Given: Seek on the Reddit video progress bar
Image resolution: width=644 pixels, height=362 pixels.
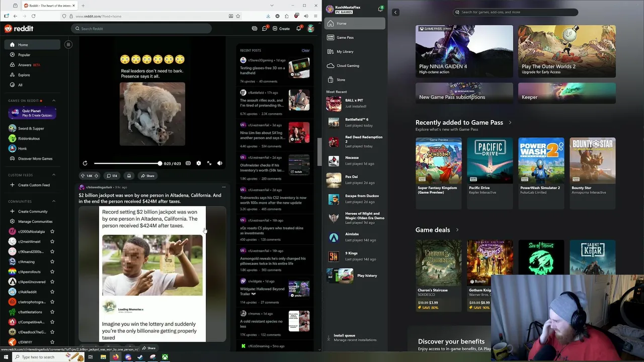Looking at the screenshot, I should pyautogui.click(x=127, y=163).
